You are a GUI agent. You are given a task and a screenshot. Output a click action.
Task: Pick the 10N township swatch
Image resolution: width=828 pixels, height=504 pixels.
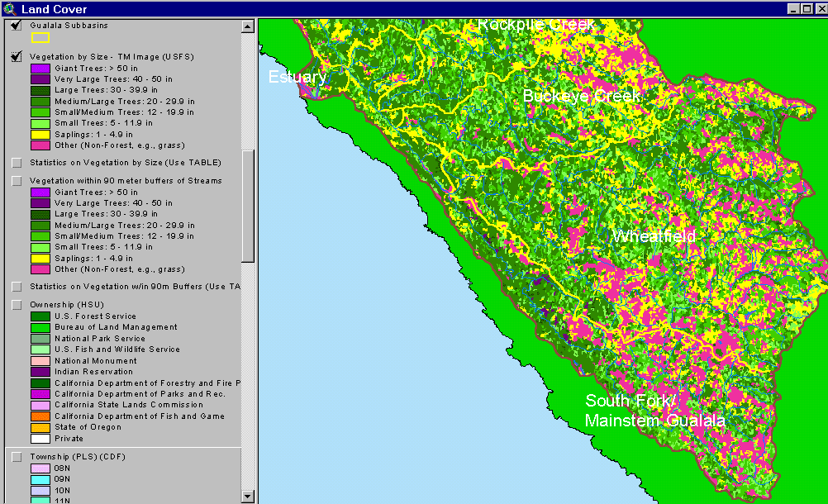[x=40, y=490]
